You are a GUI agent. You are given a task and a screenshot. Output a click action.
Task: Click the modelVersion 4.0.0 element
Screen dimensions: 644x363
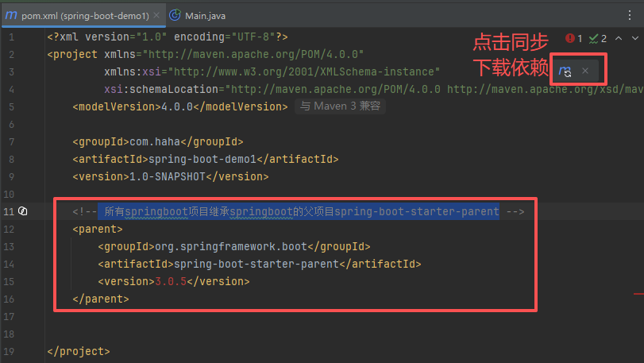pos(180,106)
